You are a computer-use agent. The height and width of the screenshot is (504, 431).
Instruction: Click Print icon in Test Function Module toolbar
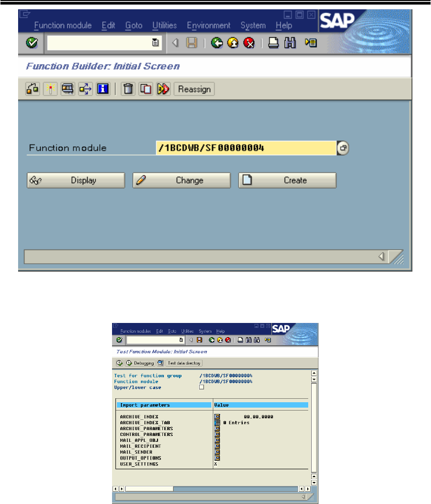(x=240, y=340)
